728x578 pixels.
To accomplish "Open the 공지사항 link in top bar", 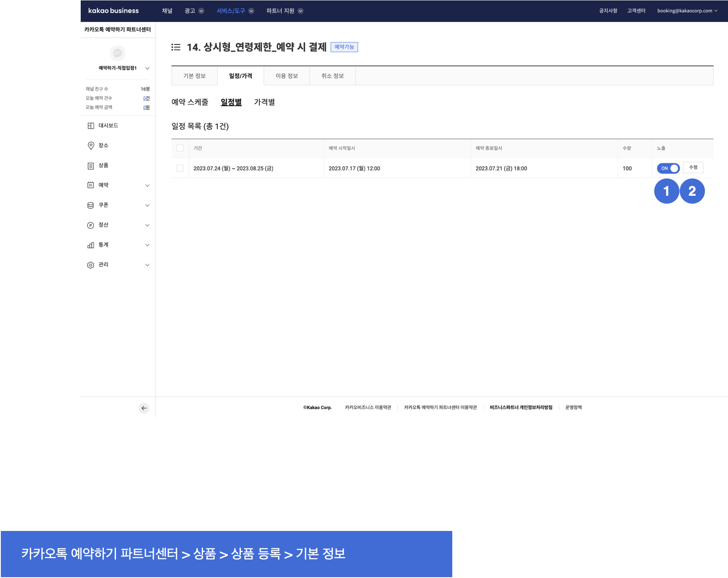I will 608,11.
